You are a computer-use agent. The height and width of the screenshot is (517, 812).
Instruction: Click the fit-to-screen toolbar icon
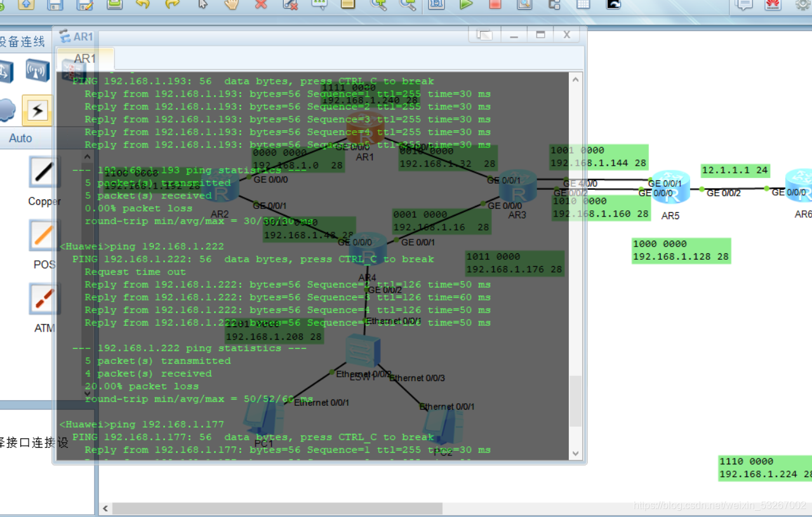pos(436,3)
